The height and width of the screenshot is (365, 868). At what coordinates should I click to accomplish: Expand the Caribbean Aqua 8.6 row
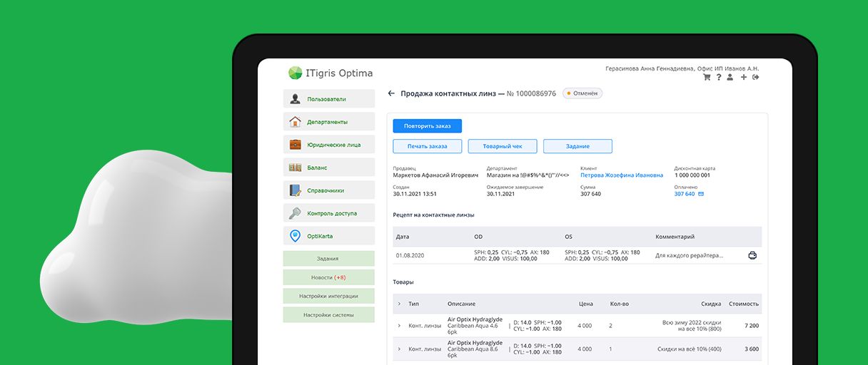(x=399, y=349)
